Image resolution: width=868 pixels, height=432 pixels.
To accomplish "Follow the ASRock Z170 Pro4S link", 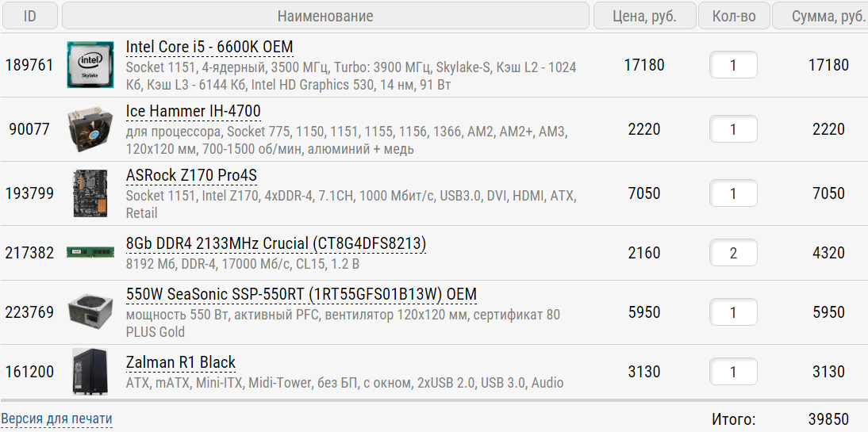I will click(x=191, y=175).
